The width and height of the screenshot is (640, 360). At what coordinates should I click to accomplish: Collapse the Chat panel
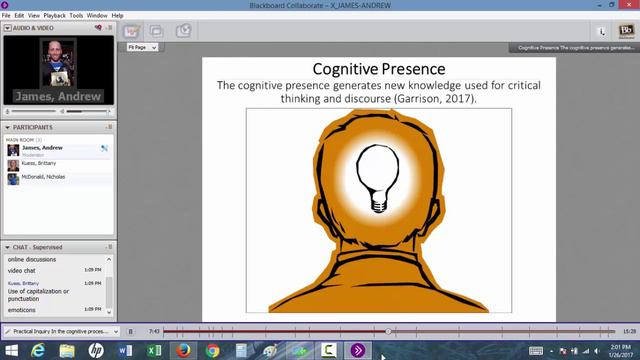[x=7, y=247]
